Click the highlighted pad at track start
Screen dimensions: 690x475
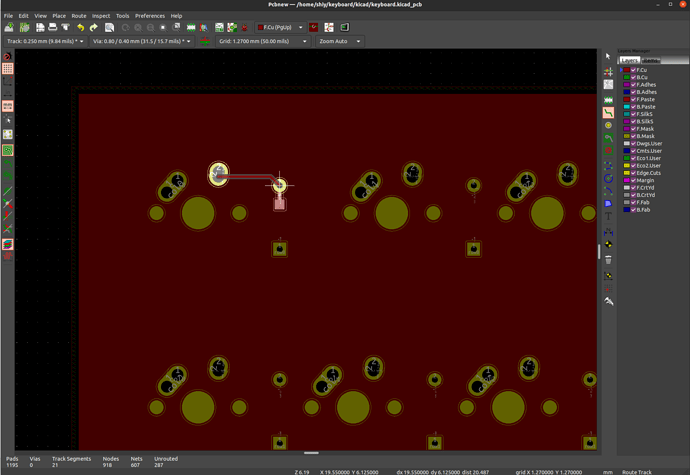pyautogui.click(x=218, y=174)
